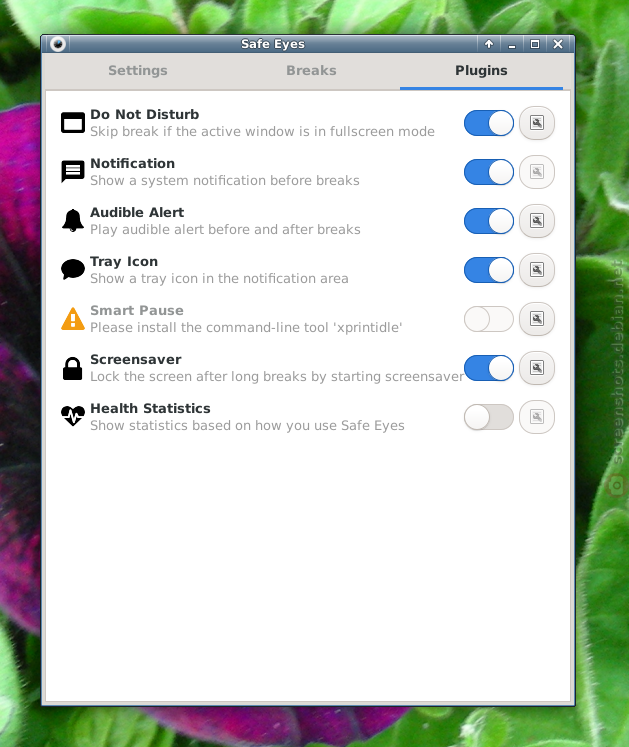Open Smart Pause plugin settings button
The image size is (629, 747).
tap(537, 319)
